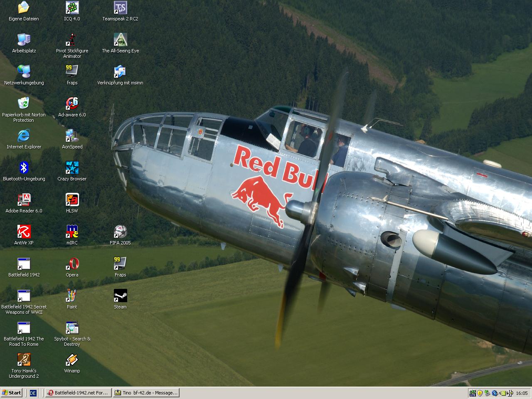The width and height of the screenshot is (532, 399).
Task: Open Papierkorb mit Norton Protection
Action: point(24,110)
